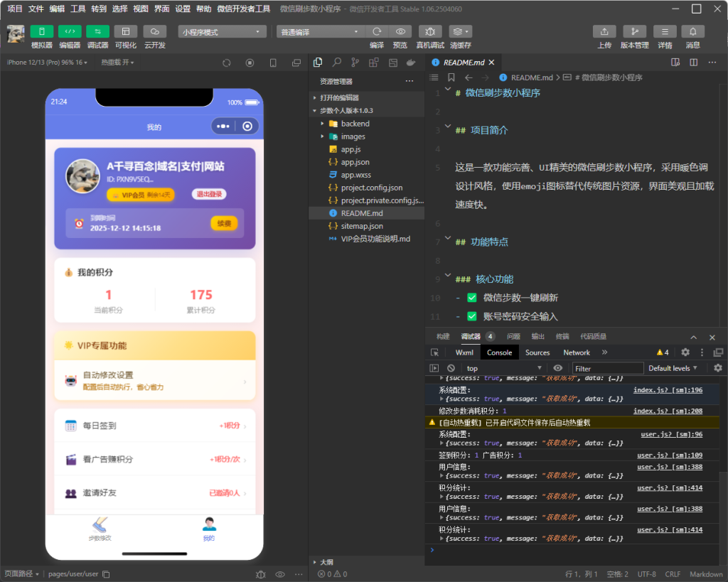
Task: Toggle the 编辑器 editor panel button
Action: coord(70,32)
